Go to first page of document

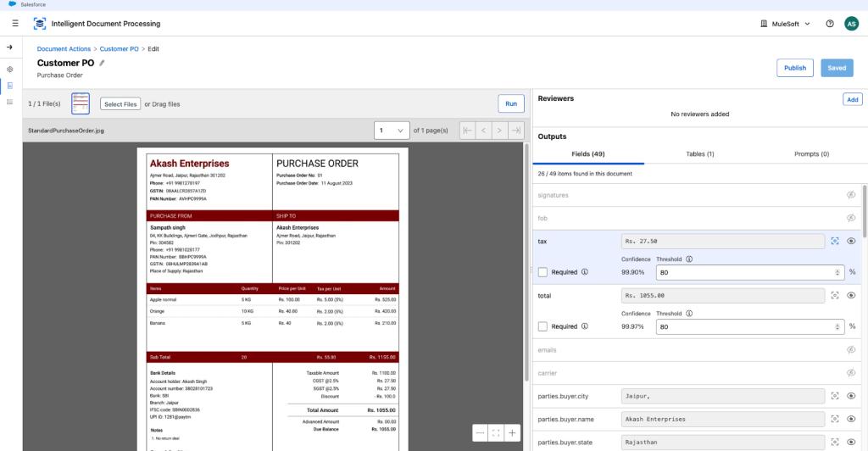point(467,131)
